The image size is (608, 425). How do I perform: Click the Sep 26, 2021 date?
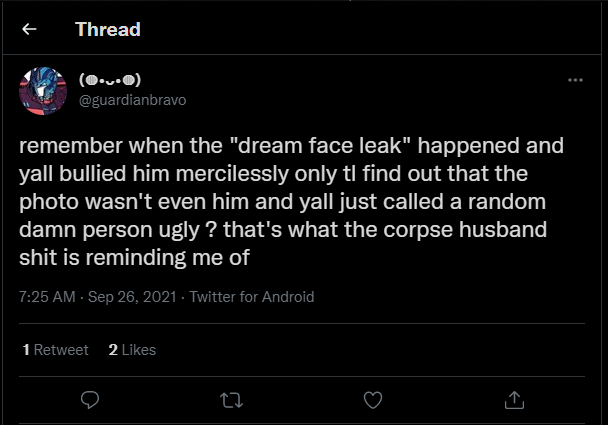click(132, 297)
